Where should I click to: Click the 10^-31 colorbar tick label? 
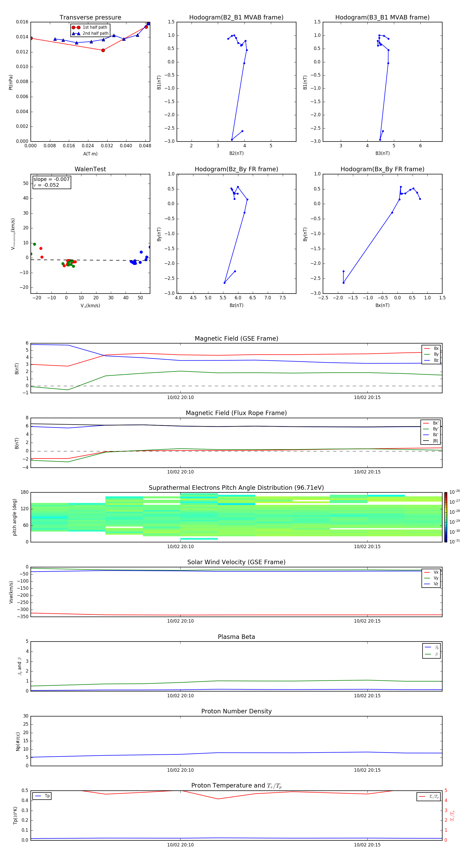[x=455, y=542]
